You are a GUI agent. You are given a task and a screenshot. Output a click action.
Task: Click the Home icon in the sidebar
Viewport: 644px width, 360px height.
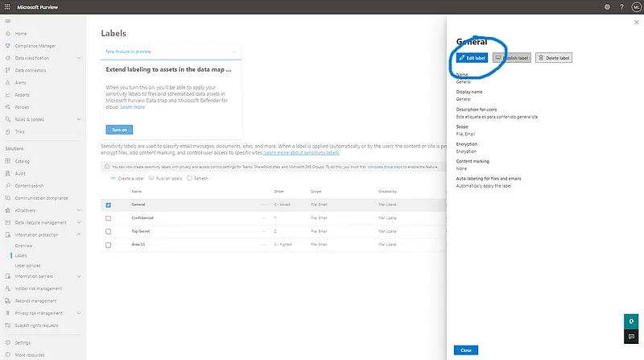point(8,33)
